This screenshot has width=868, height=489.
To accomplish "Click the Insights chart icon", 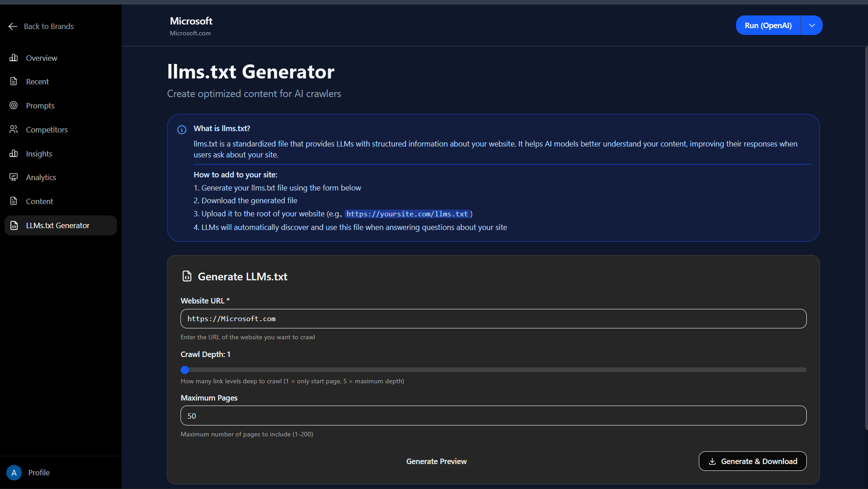I will click(x=14, y=153).
